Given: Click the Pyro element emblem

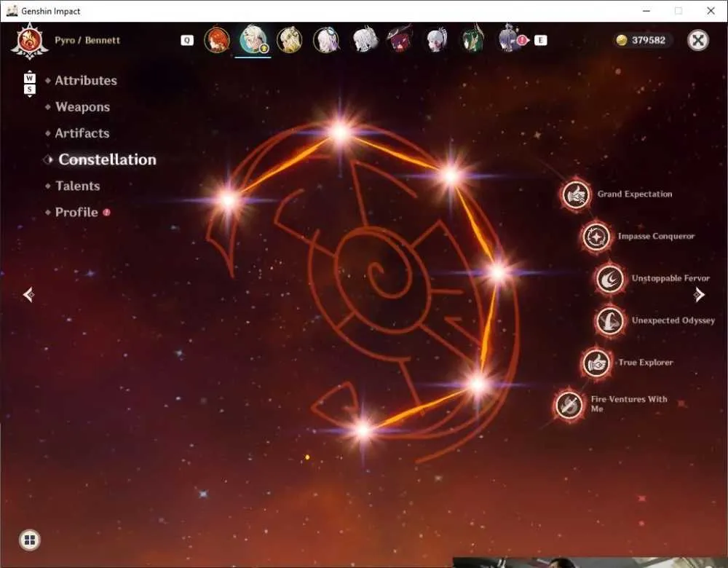Looking at the screenshot, I should coord(30,41).
